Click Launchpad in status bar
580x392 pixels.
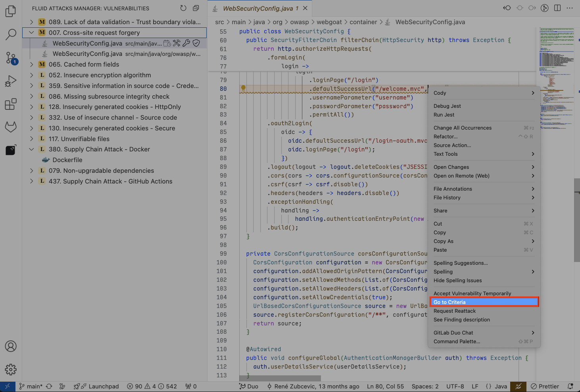tap(96, 386)
